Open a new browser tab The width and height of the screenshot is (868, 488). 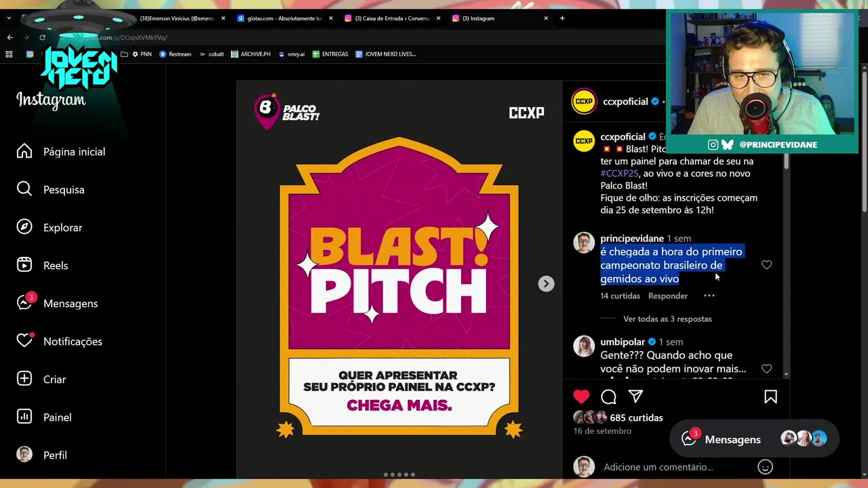click(x=562, y=18)
